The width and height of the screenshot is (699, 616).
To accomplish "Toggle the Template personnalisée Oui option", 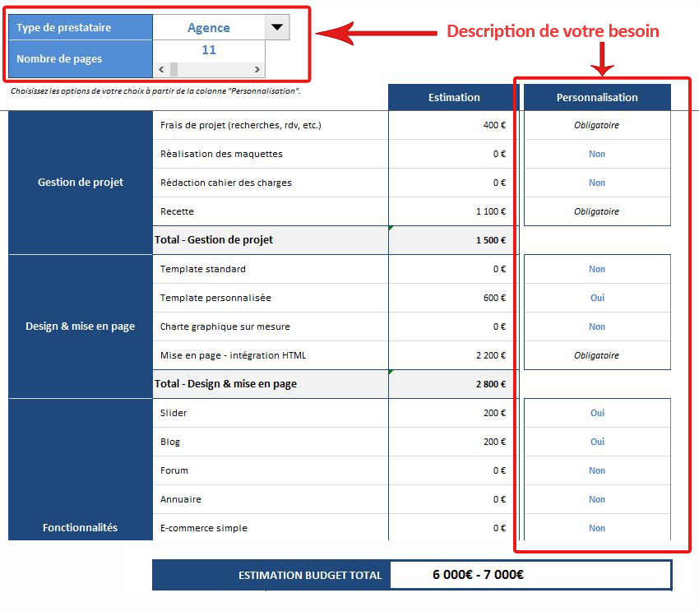I will (x=597, y=298).
